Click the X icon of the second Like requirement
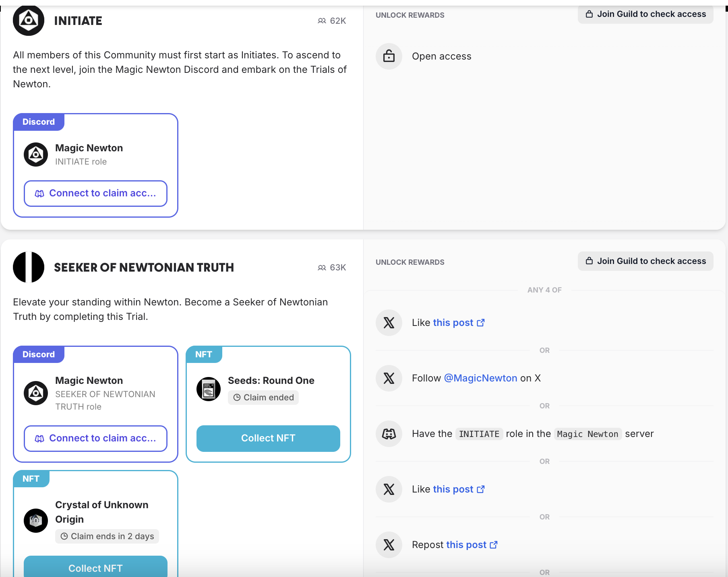Viewport: 728px width, 577px height. 389,489
